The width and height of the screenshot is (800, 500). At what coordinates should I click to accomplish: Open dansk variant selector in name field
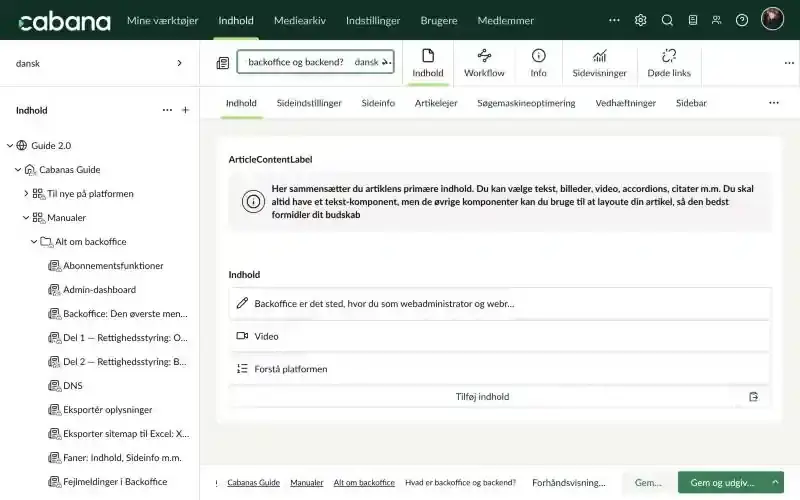(372, 62)
